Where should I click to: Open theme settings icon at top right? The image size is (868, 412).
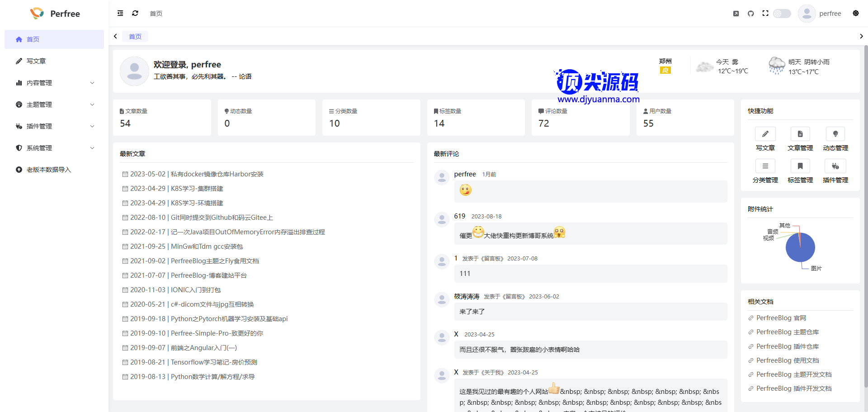coord(856,14)
